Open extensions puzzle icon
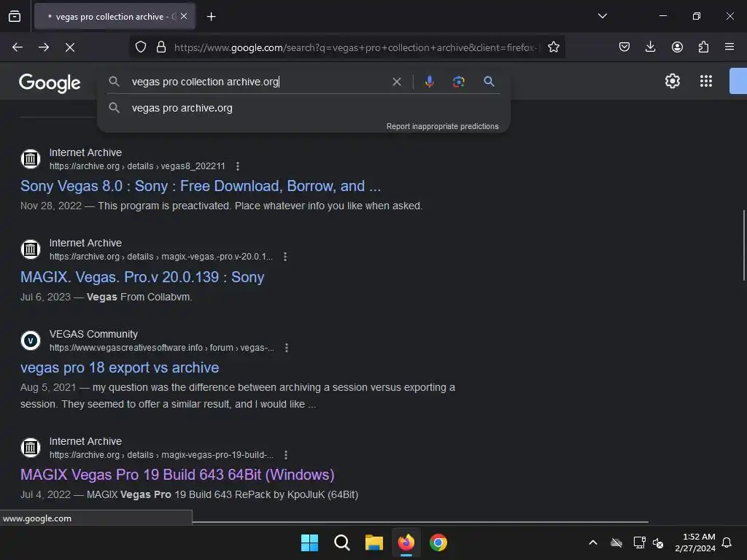This screenshot has width=747, height=560. pyautogui.click(x=703, y=47)
